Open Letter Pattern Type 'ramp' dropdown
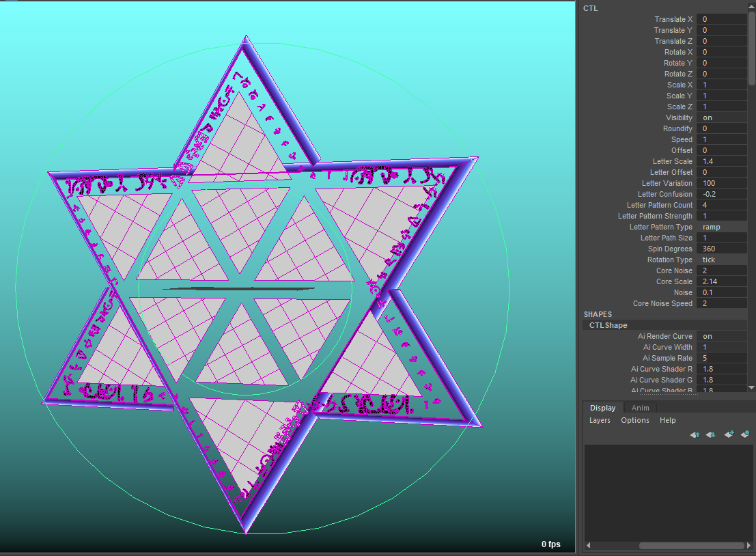Viewport: 756px width, 556px height. point(722,227)
